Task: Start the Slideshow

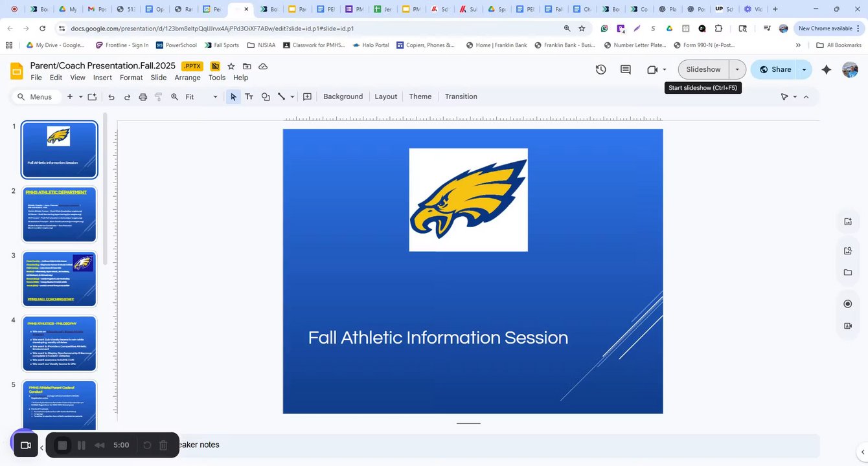Action: tap(703, 69)
